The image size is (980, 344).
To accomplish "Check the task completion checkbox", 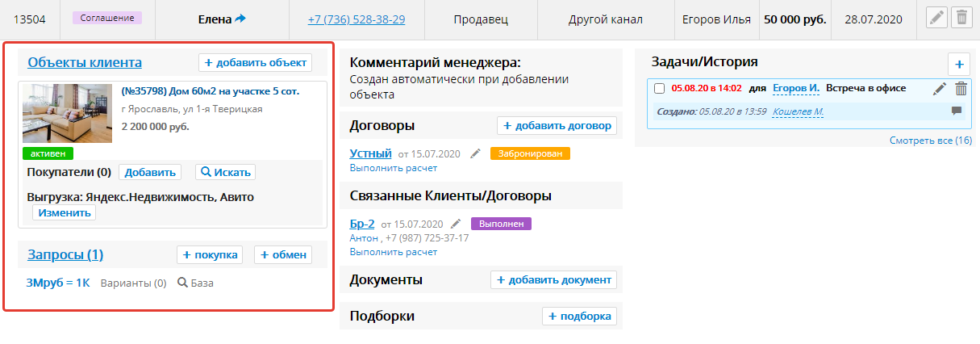I will point(659,89).
